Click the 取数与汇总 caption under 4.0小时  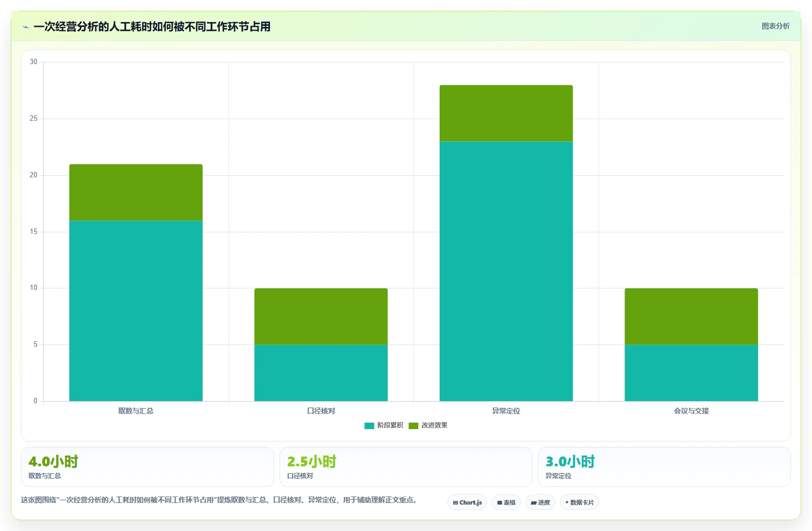coord(45,476)
